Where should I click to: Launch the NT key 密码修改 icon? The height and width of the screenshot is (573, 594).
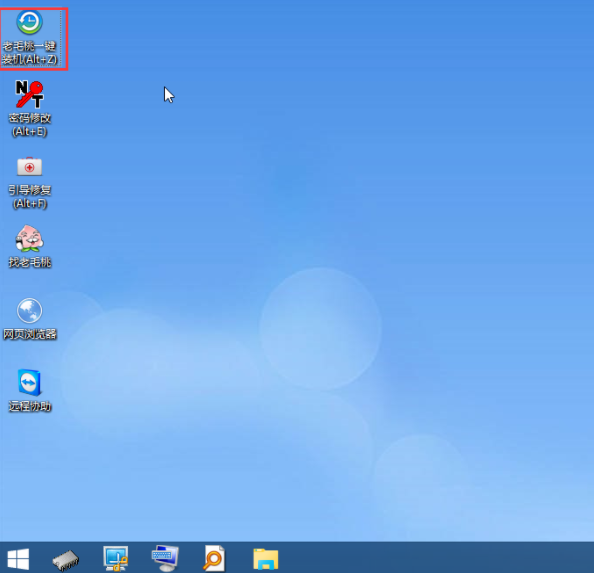[x=30, y=94]
